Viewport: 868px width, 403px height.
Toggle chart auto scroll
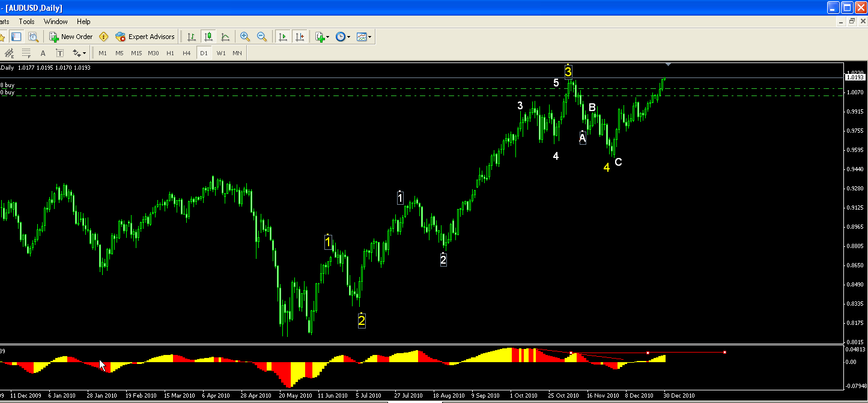pyautogui.click(x=282, y=37)
